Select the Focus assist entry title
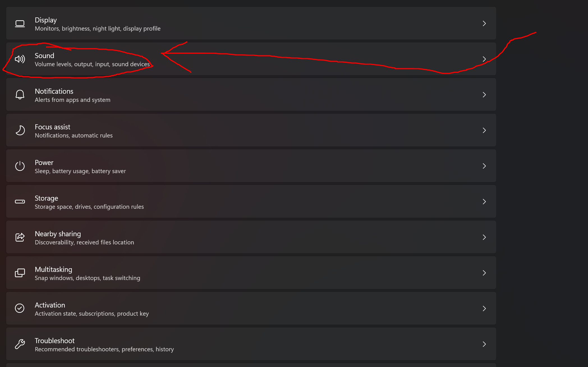The width and height of the screenshot is (588, 367). [x=52, y=127]
